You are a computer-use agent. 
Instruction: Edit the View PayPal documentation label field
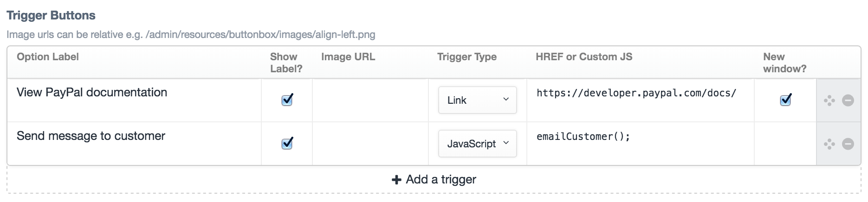135,93
